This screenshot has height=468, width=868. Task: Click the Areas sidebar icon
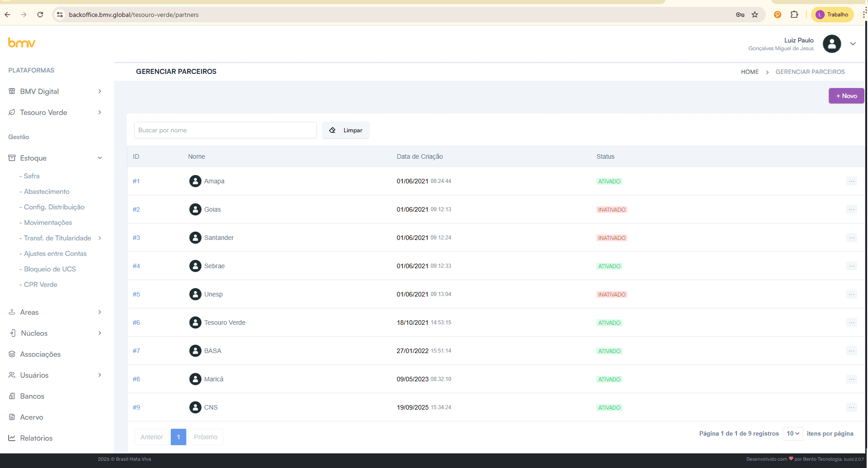12,312
